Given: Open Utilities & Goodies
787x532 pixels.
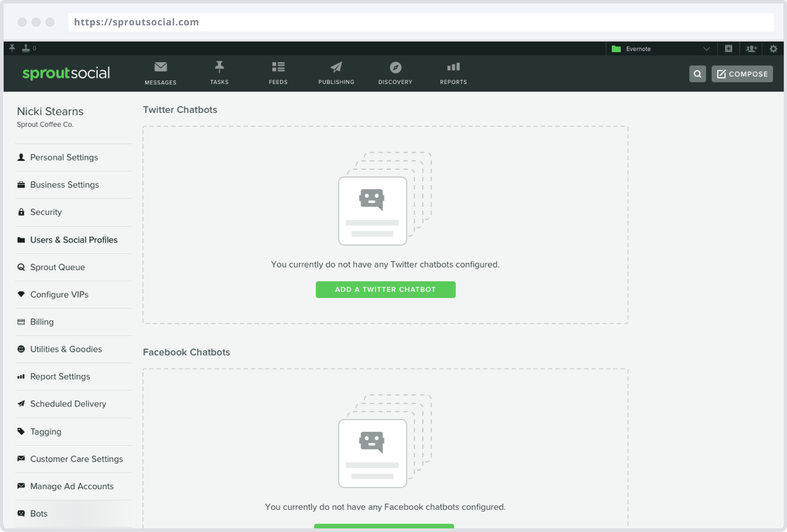Looking at the screenshot, I should (x=74, y=349).
